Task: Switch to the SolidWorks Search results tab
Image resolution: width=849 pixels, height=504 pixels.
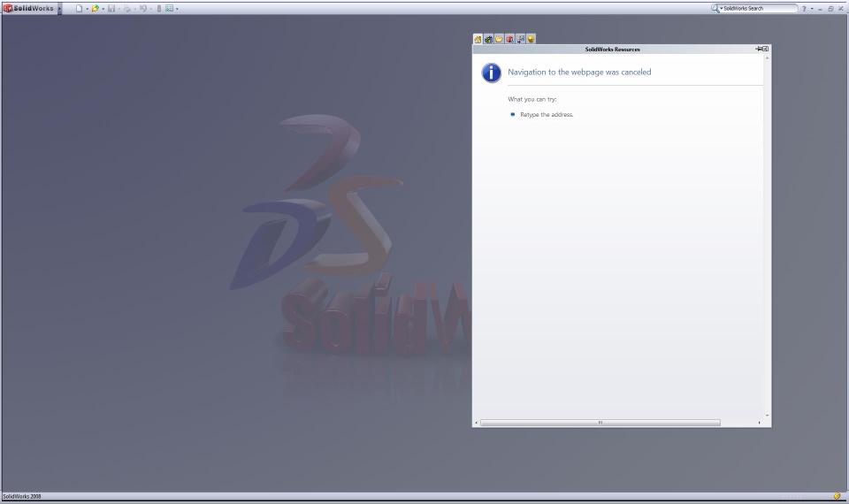Action: [509, 39]
